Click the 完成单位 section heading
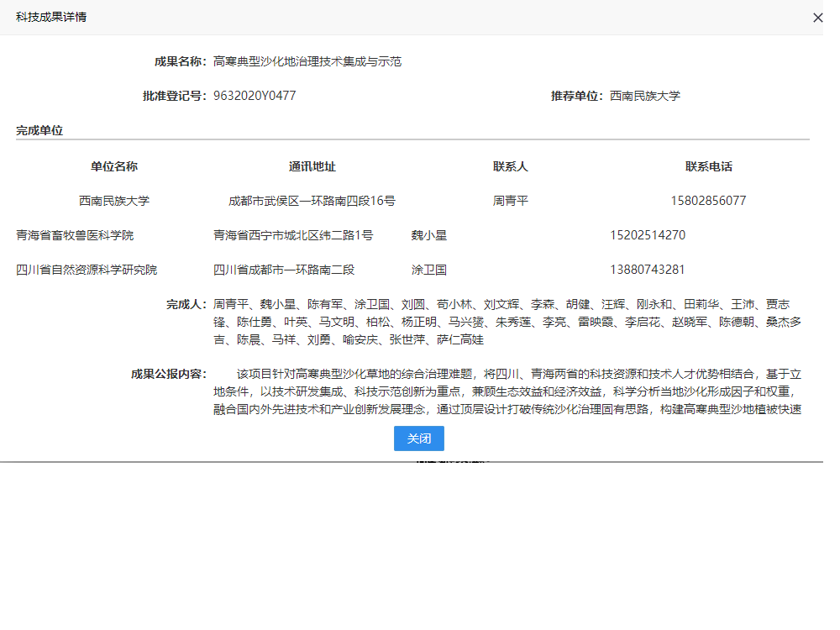 pos(39,130)
